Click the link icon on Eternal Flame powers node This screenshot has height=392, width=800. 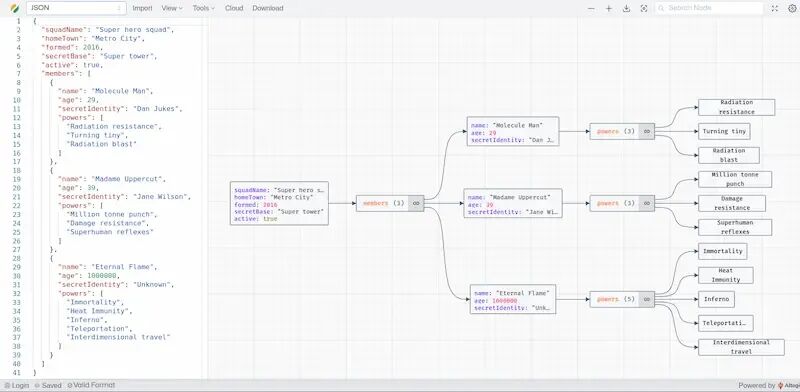646,299
